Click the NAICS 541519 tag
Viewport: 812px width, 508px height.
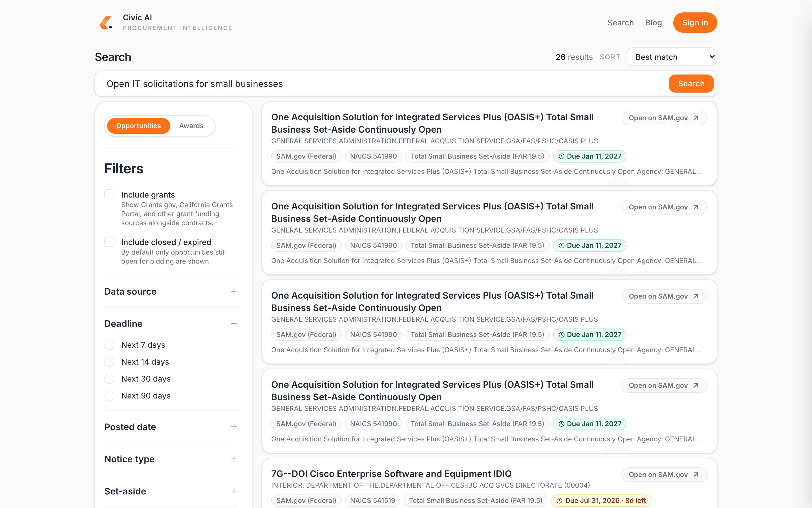pos(372,501)
